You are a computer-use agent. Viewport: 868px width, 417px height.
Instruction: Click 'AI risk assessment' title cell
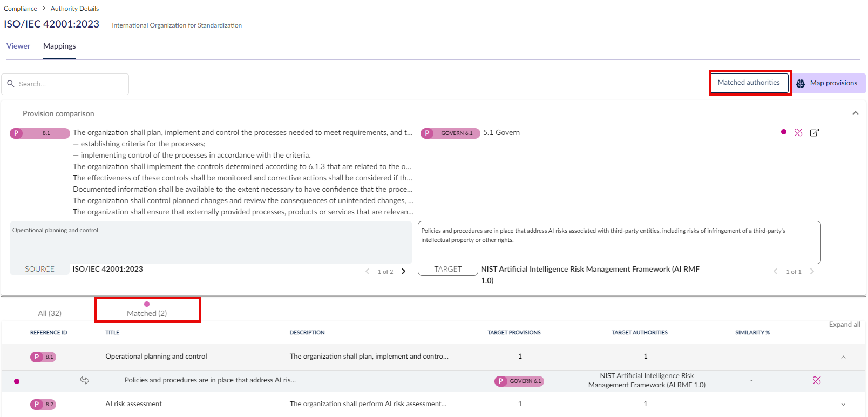pyautogui.click(x=133, y=404)
